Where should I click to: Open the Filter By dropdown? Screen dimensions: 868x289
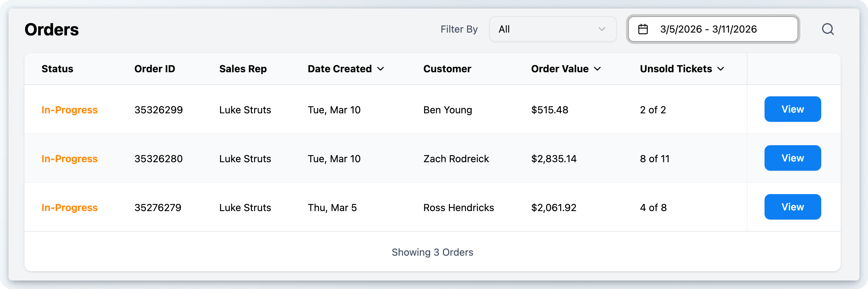tap(552, 29)
